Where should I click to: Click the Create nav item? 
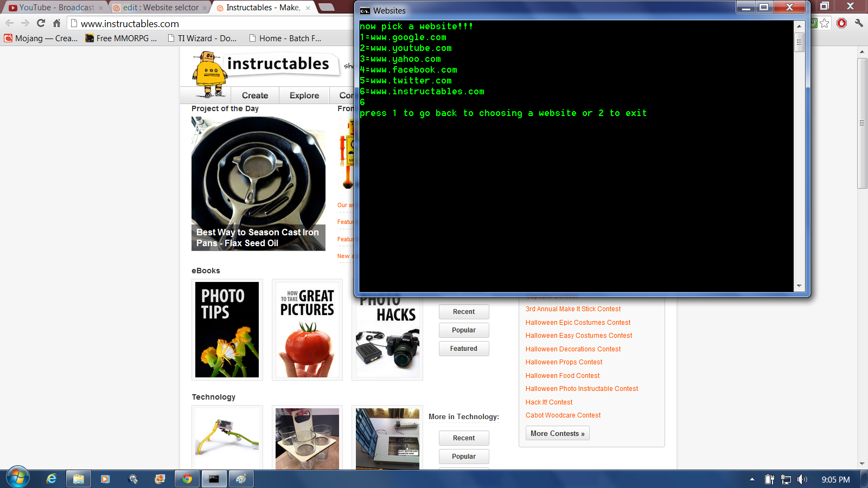pos(255,95)
